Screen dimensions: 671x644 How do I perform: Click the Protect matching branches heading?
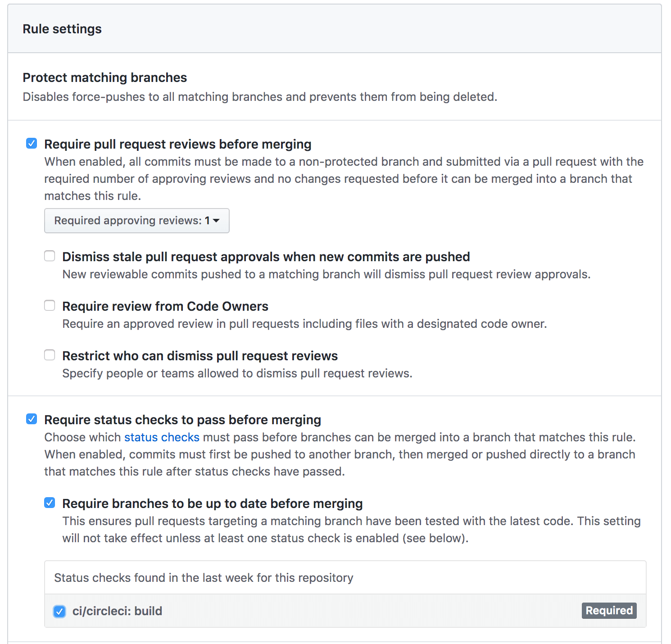[x=104, y=77]
